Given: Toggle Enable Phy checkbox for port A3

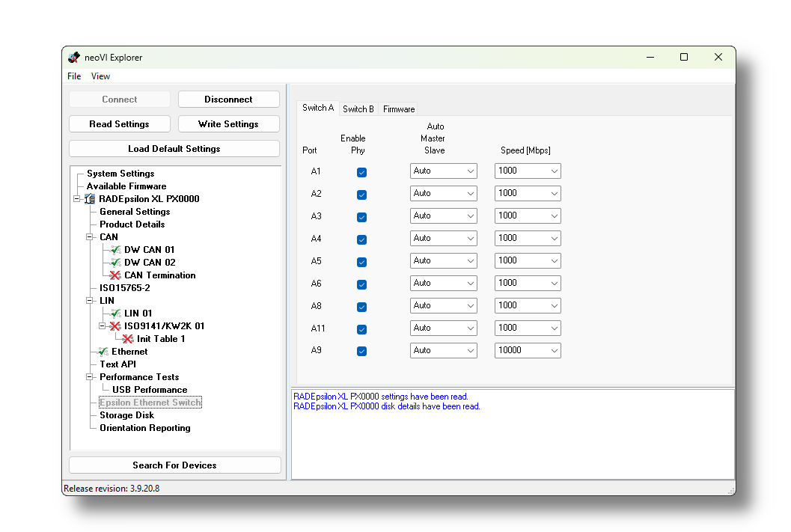Looking at the screenshot, I should 361,217.
